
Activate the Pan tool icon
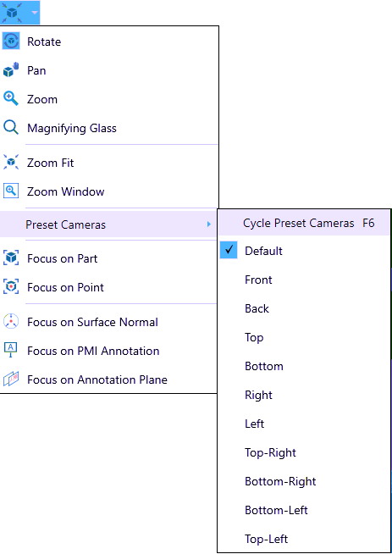pos(11,70)
